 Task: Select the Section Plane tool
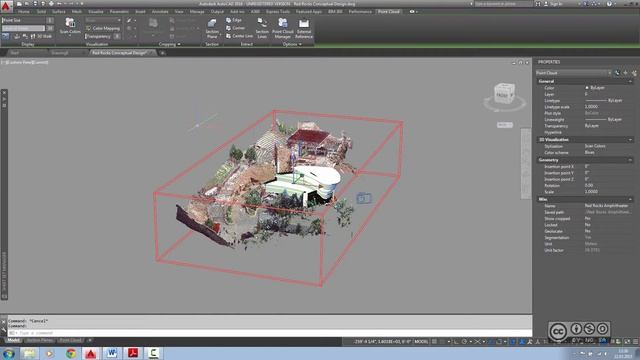pyautogui.click(x=212, y=28)
